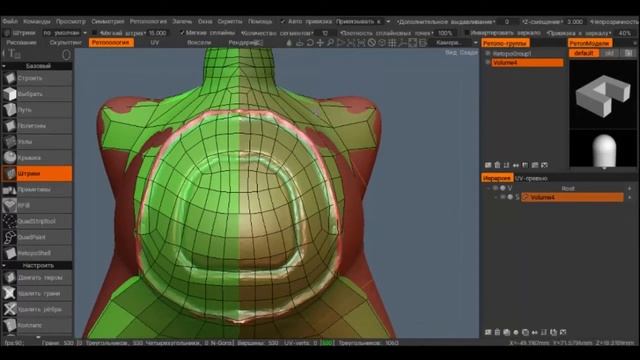640x360 pixels.
Task: Click trash icon in Ретопо-группы panel
Action: point(497,165)
